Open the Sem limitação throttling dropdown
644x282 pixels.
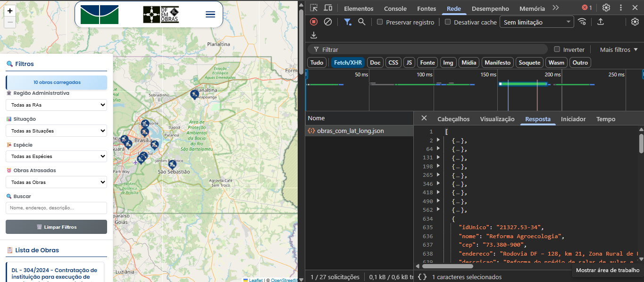tap(536, 22)
